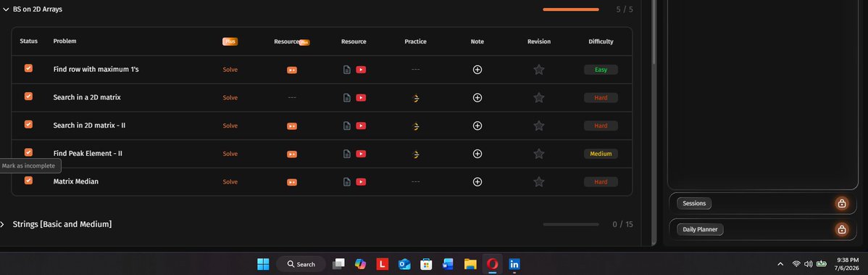Add note for Search in 2D matrix - II
The image size is (868, 275).
477,126
